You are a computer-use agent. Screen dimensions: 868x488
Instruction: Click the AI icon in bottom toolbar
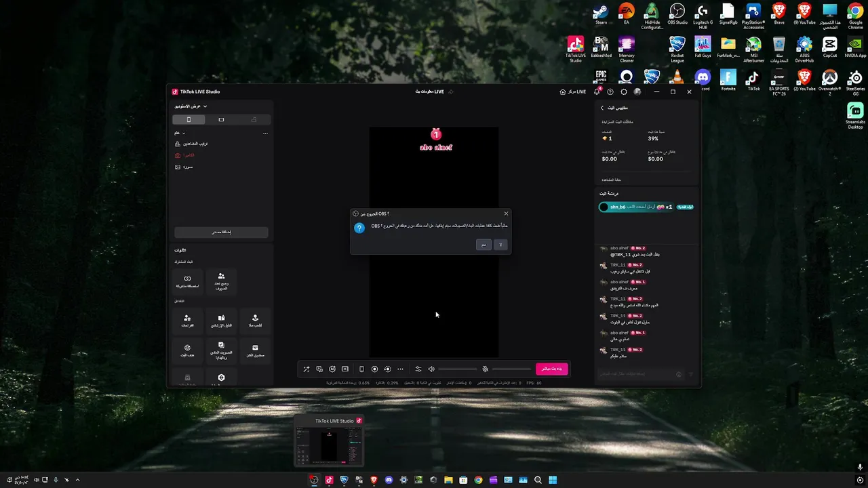point(332,369)
